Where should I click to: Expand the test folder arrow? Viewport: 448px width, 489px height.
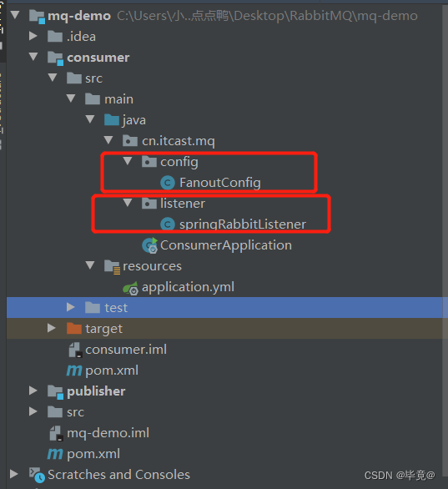pyautogui.click(x=71, y=307)
